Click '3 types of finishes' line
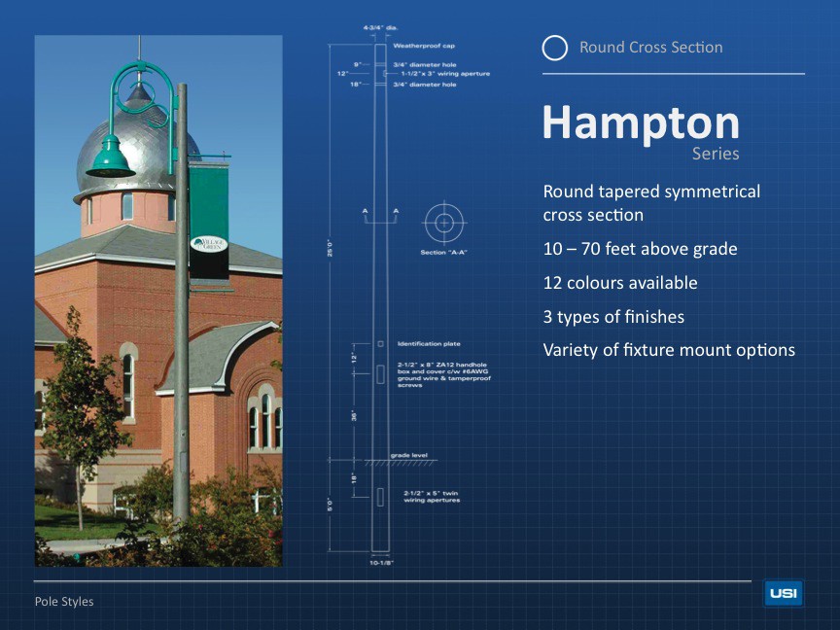 pos(613,317)
